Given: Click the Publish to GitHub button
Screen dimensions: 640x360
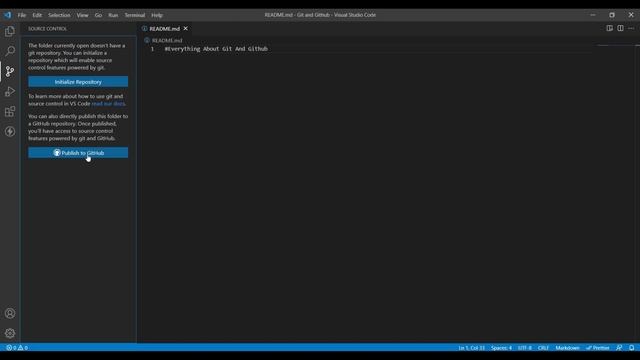Looking at the screenshot, I should 78,153.
